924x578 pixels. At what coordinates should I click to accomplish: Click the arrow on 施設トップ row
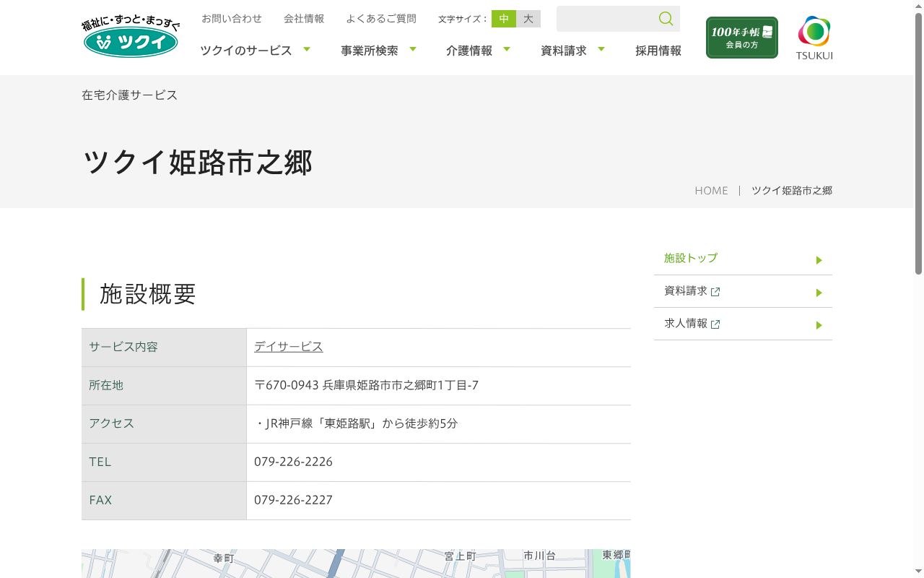[x=819, y=260]
